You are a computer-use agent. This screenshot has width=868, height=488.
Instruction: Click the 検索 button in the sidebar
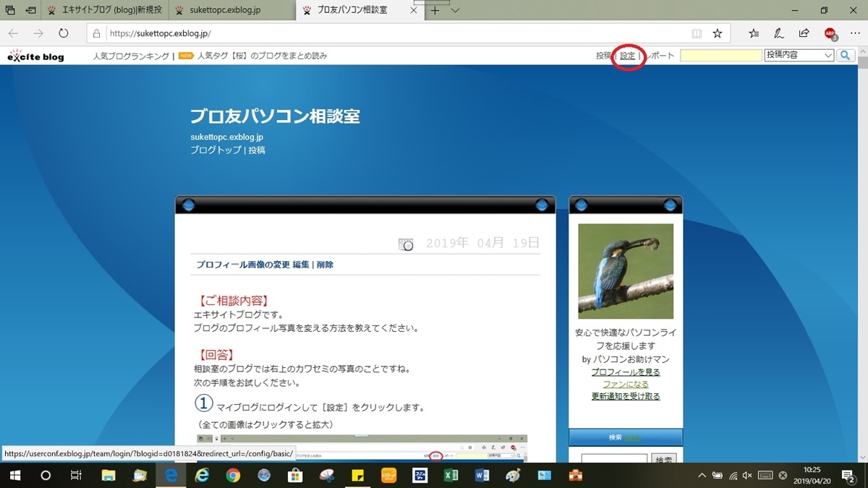664,460
